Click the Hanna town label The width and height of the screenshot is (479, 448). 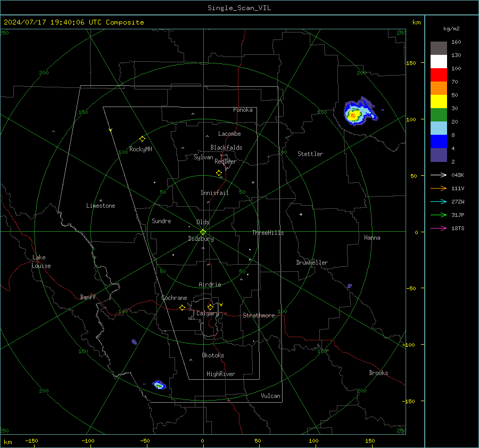click(372, 238)
